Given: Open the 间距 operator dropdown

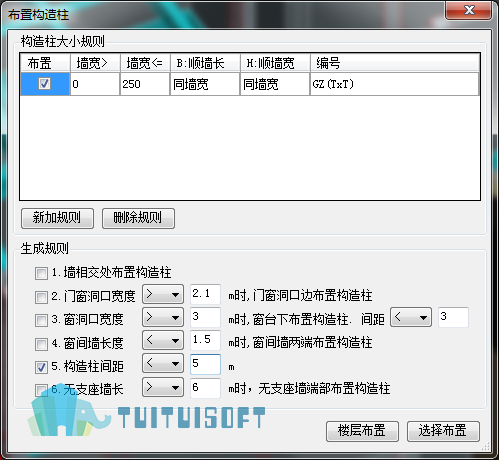Looking at the screenshot, I should click(x=411, y=317).
